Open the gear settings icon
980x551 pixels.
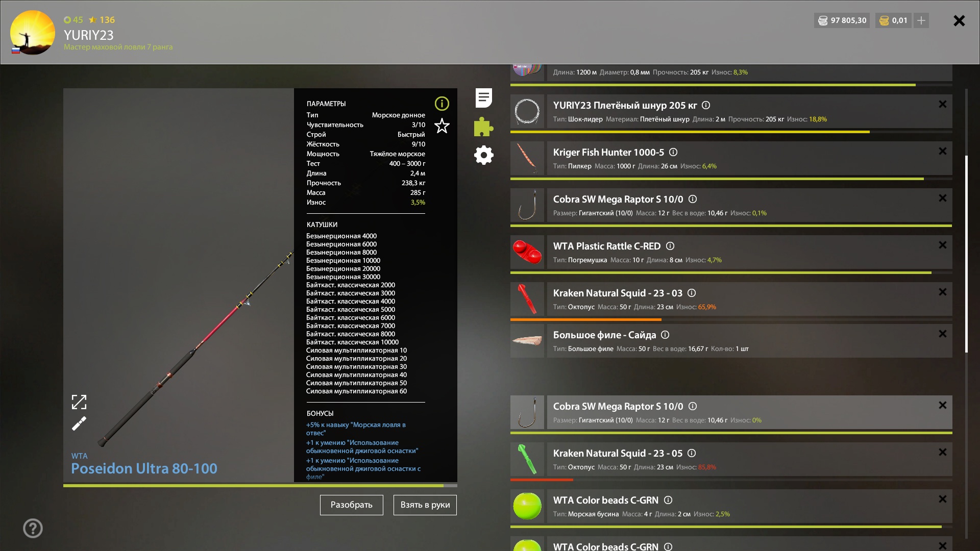point(483,155)
